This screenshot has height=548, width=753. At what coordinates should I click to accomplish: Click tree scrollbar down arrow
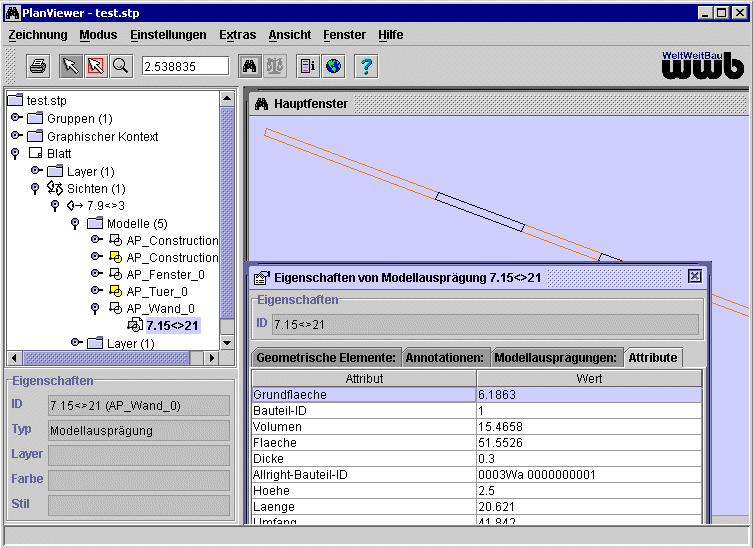coord(227,342)
